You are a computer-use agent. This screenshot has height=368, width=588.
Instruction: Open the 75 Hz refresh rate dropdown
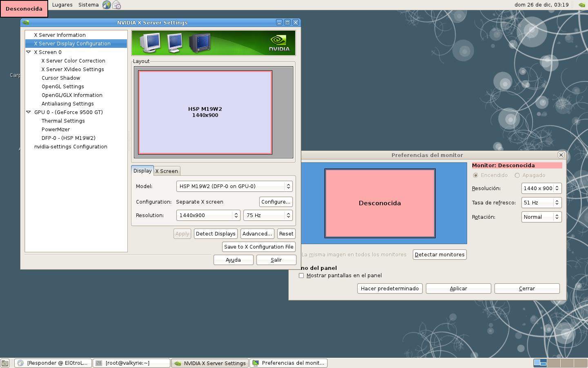click(x=267, y=215)
